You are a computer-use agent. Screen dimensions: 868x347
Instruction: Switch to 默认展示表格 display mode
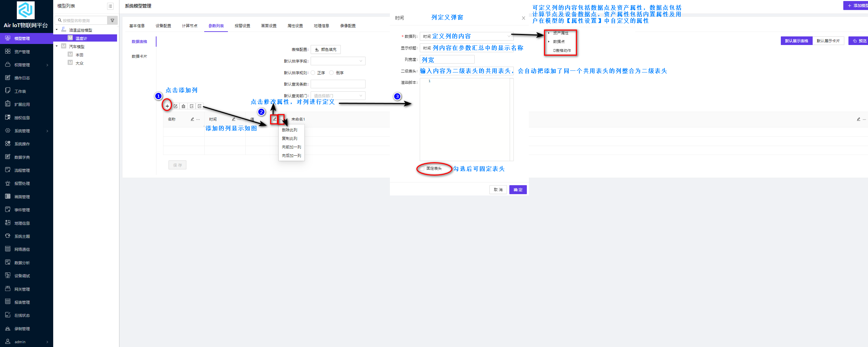tap(797, 41)
